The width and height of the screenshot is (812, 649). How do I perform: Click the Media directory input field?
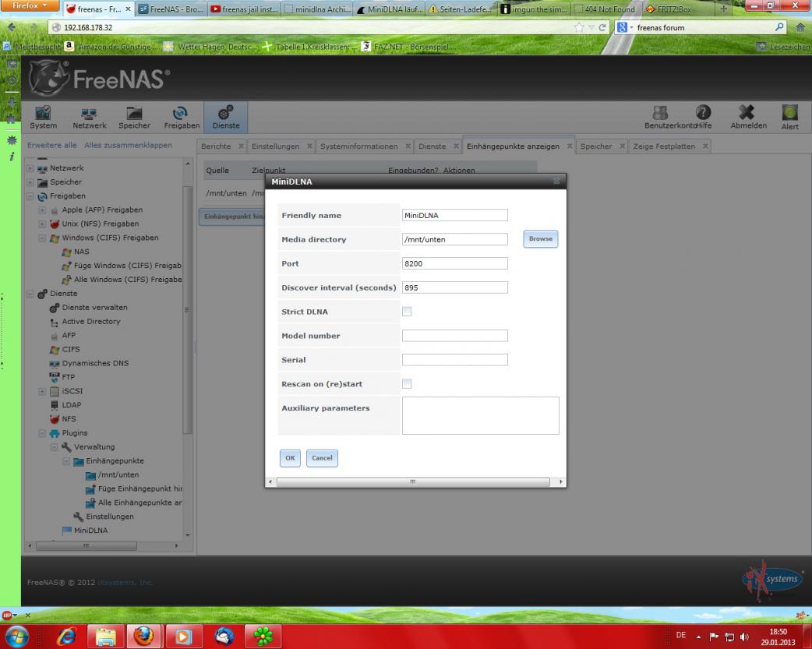click(454, 239)
